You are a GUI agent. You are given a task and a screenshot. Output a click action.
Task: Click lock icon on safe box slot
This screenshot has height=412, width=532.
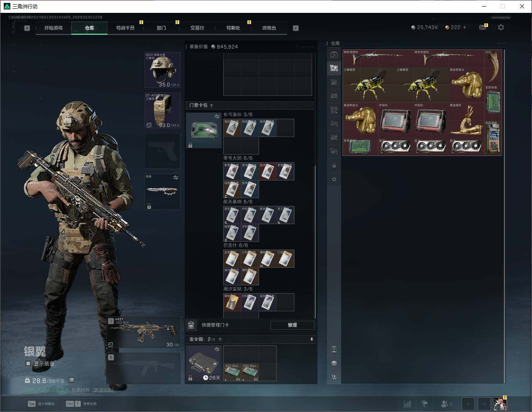pos(190,378)
